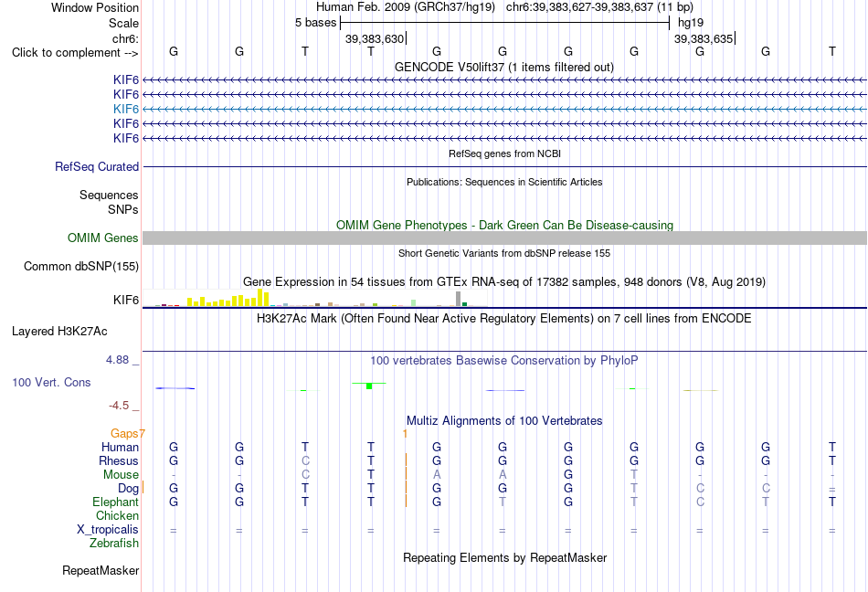Image resolution: width=868 pixels, height=592 pixels.
Task: Click the "Click to complement -->" label
Action: point(75,53)
